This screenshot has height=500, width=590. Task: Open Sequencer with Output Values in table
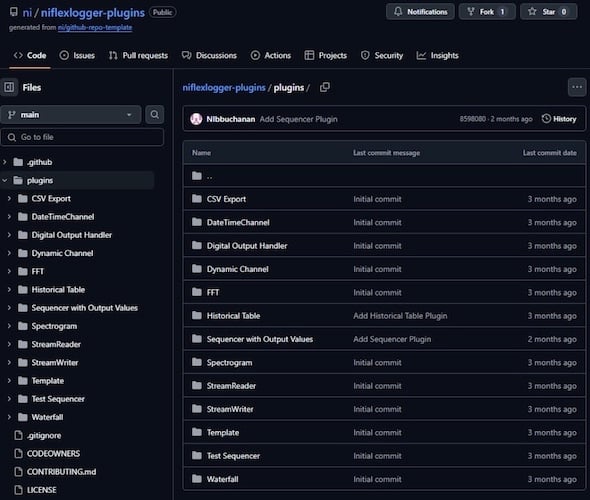pyautogui.click(x=260, y=339)
